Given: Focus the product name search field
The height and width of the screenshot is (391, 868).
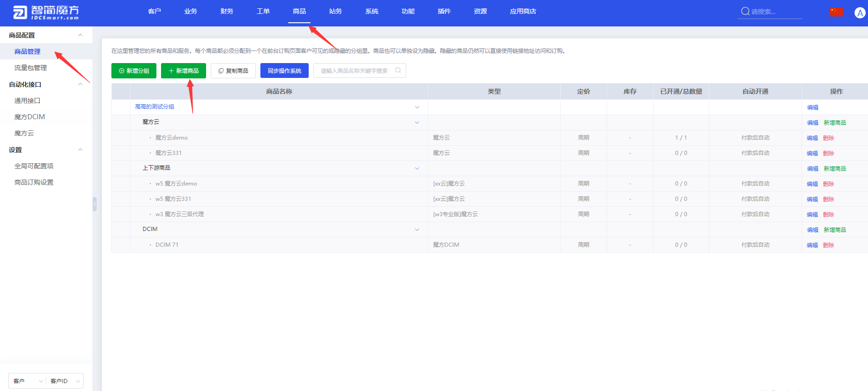Looking at the screenshot, I should tap(354, 71).
